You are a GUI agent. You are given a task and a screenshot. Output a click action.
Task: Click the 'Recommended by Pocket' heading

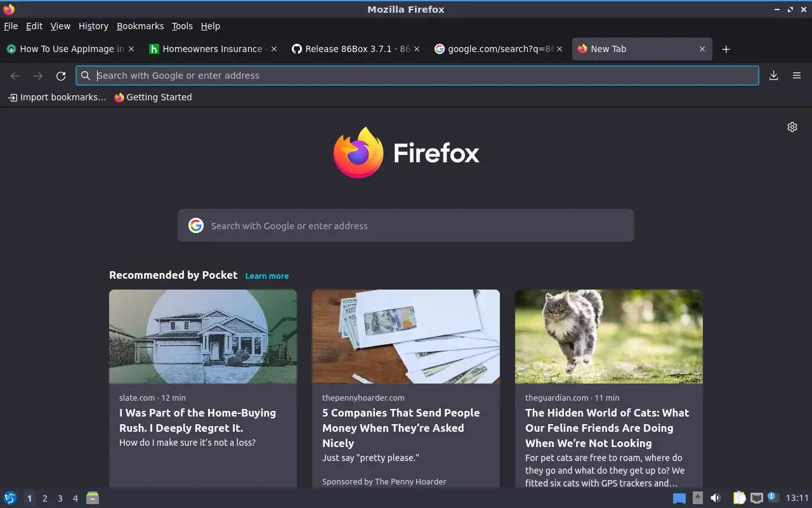coord(173,275)
